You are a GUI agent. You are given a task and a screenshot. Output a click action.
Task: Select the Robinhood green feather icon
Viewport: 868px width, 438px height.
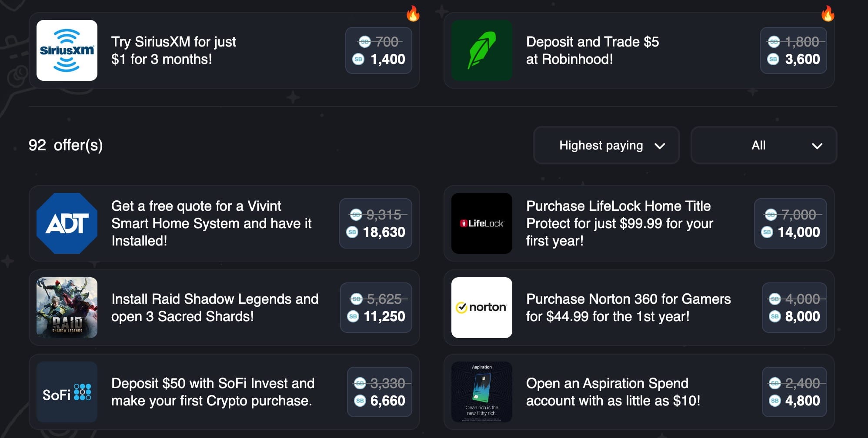pos(482,50)
